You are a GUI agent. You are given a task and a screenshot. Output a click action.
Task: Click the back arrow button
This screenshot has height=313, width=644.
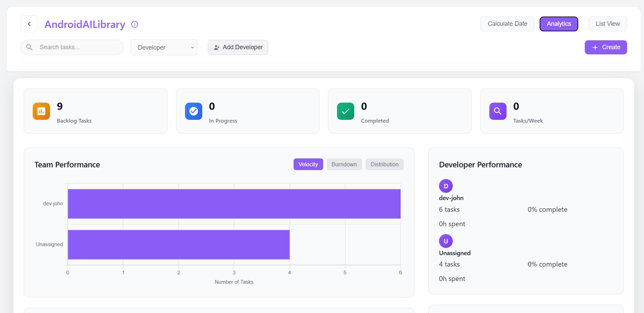point(29,24)
